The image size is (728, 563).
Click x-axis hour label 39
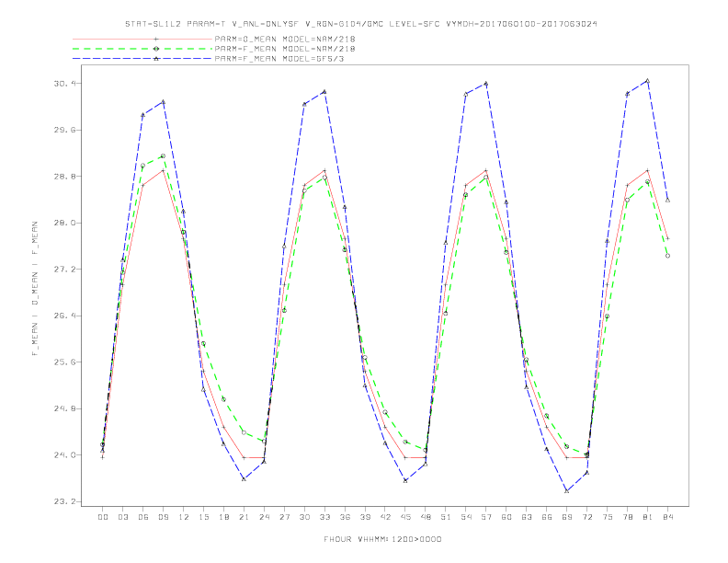[x=365, y=517]
